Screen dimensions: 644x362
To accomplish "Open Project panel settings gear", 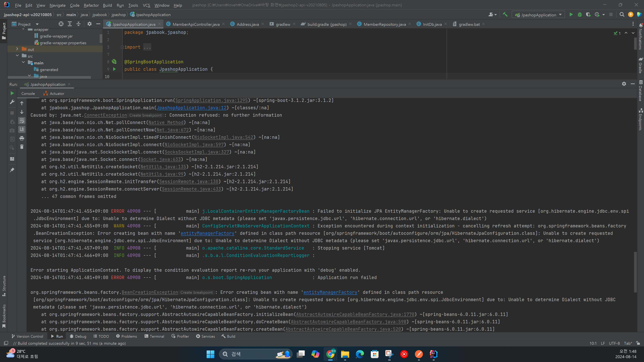I will point(90,24).
